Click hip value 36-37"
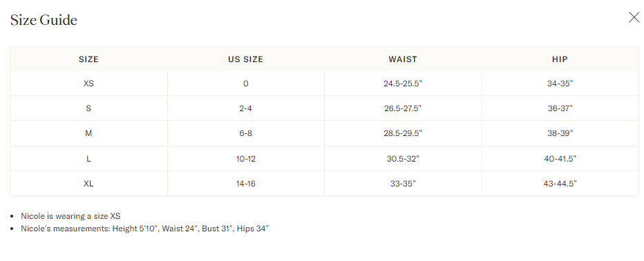 (560, 108)
